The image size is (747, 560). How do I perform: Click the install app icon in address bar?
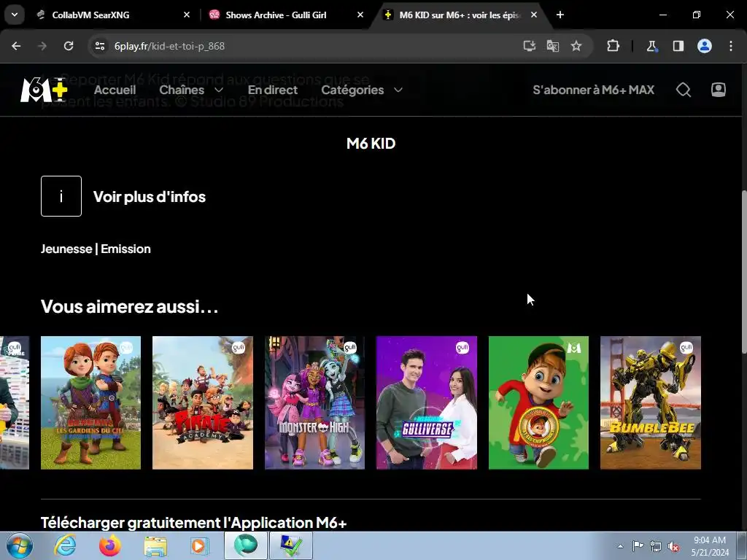coord(530,46)
